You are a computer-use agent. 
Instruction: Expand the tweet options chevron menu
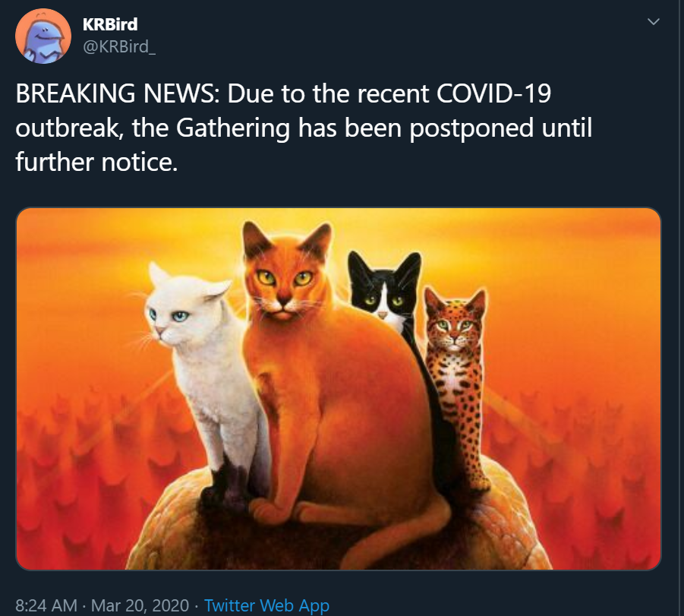coord(653,21)
